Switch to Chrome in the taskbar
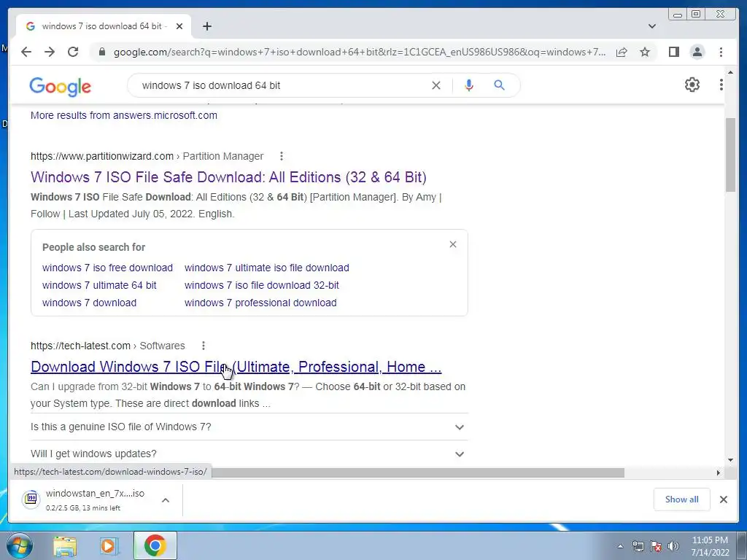 (x=155, y=545)
